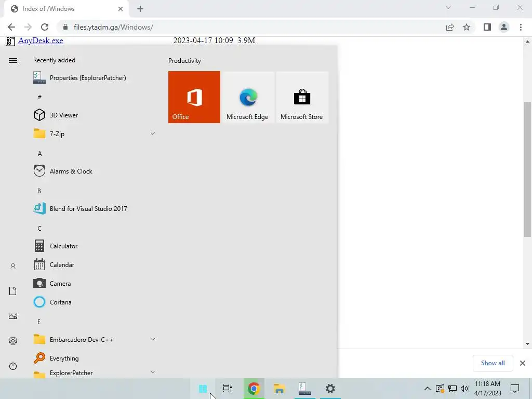Open the notification center icon
This screenshot has width=532, height=399.
click(x=515, y=389)
